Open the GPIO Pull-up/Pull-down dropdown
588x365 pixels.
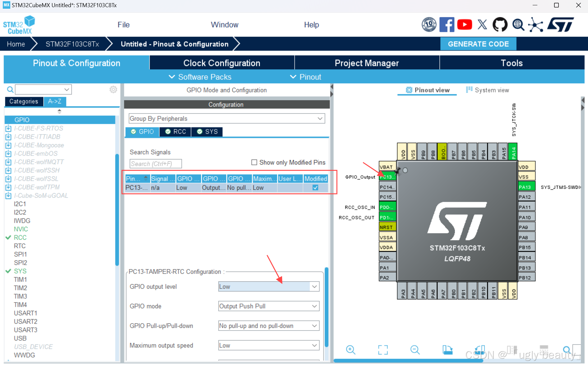click(269, 326)
